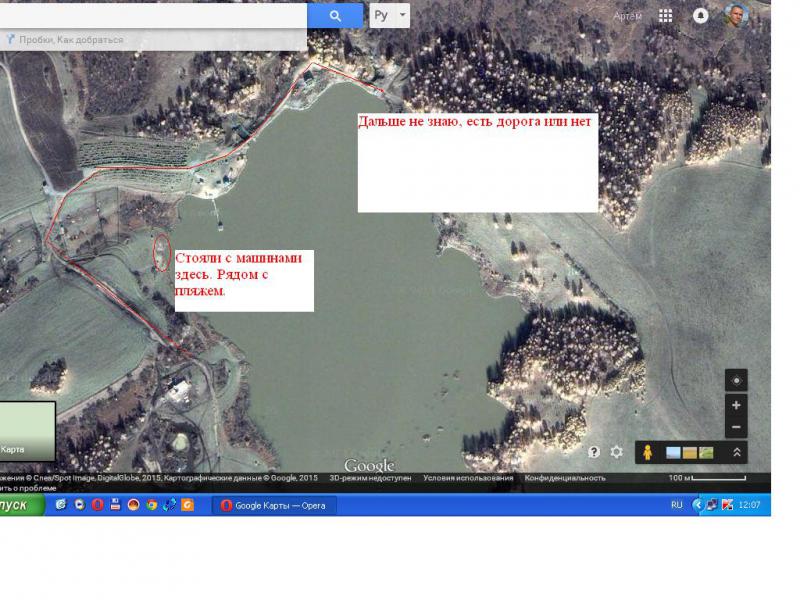Viewport: 800px width, 600px height.
Task: Click the blue search button
Action: 335,16
